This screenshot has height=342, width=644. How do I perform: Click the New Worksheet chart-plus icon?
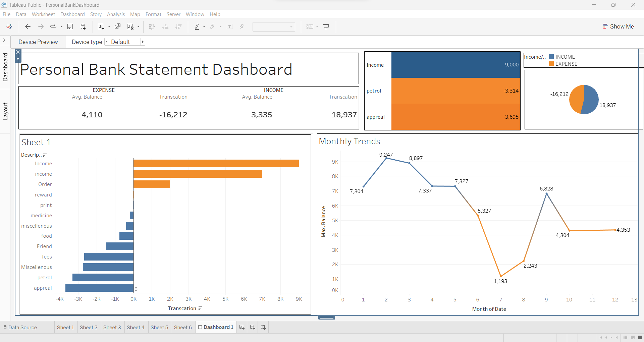(101, 26)
